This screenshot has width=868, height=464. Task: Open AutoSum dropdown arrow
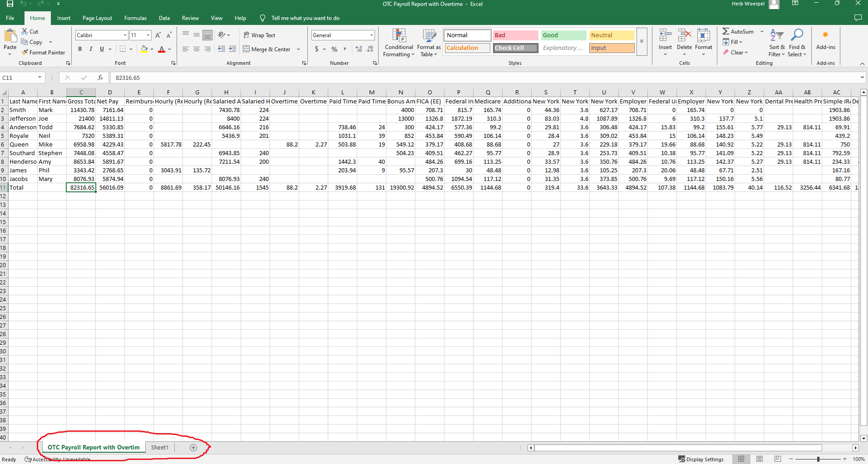(762, 31)
